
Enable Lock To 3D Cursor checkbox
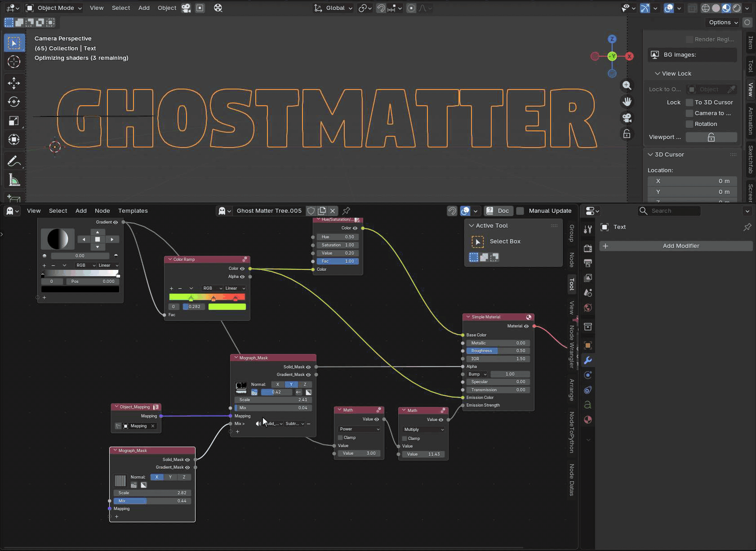coord(689,103)
